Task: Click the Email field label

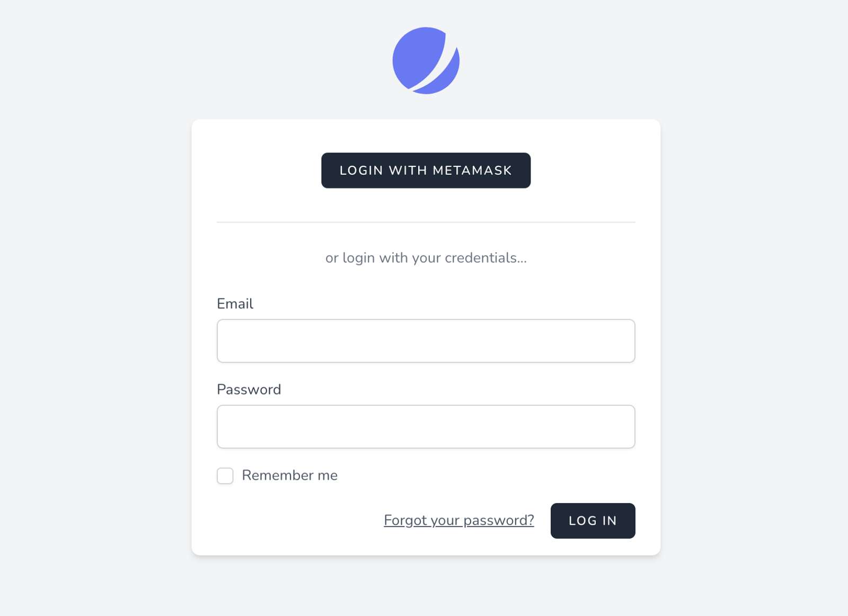Action: 235,303
